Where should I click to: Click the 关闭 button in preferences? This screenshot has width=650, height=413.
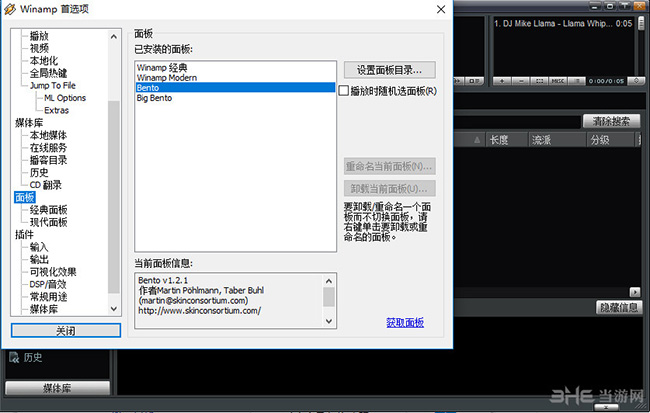[x=66, y=330]
